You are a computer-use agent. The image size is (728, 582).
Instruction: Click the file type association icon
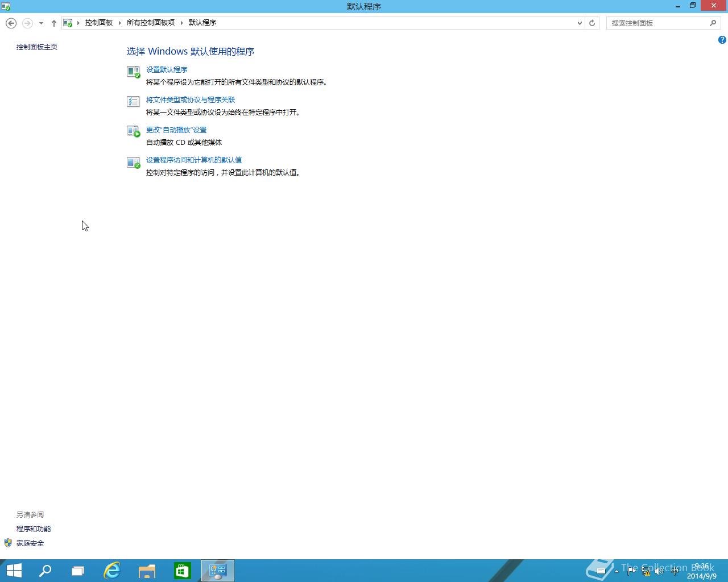(133, 102)
